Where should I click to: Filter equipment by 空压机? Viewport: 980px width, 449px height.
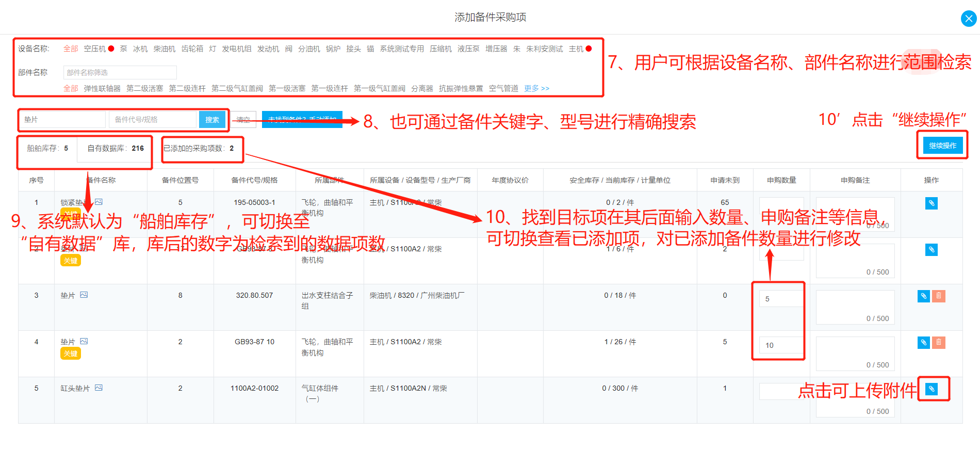pyautogui.click(x=95, y=49)
